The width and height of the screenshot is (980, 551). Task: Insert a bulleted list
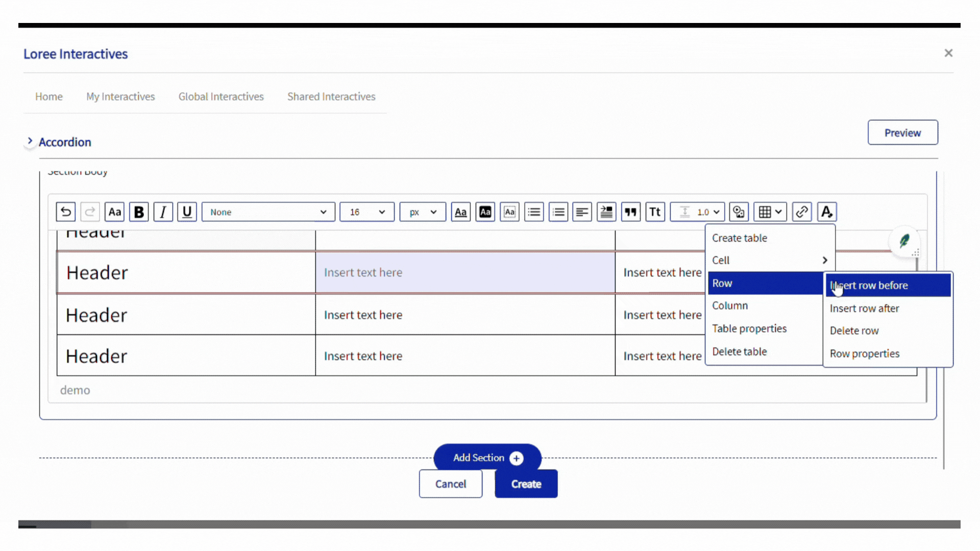(x=534, y=212)
